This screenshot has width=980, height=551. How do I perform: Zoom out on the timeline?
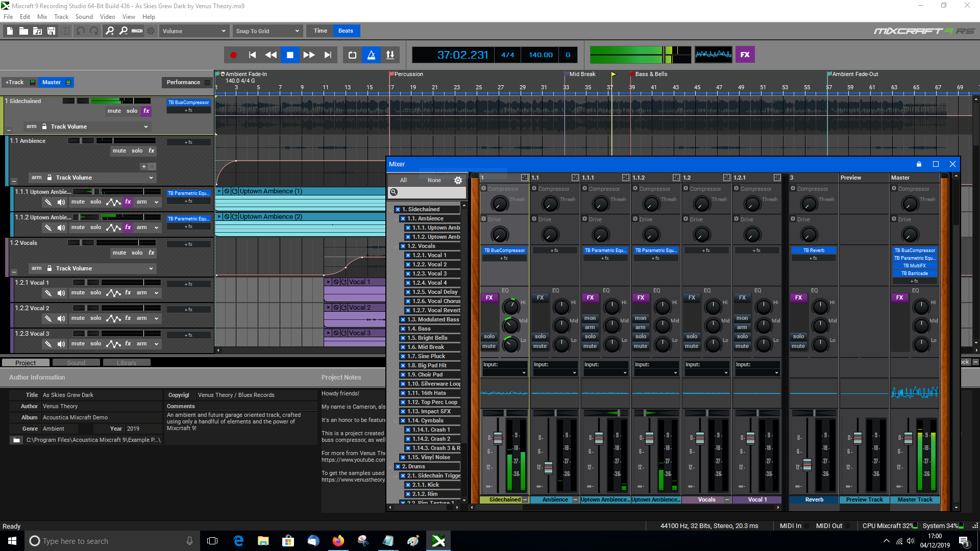click(x=124, y=31)
